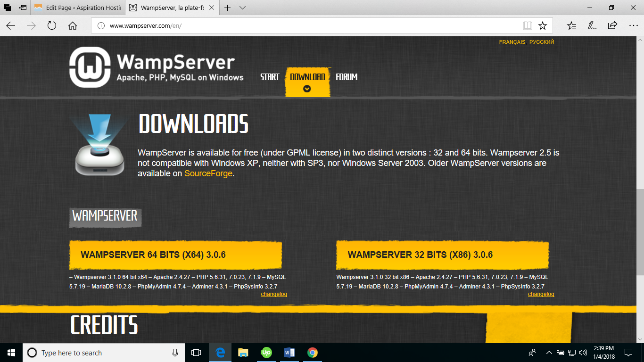The height and width of the screenshot is (362, 644).
Task: Open the tabs you've set aside icon
Action: (8, 8)
